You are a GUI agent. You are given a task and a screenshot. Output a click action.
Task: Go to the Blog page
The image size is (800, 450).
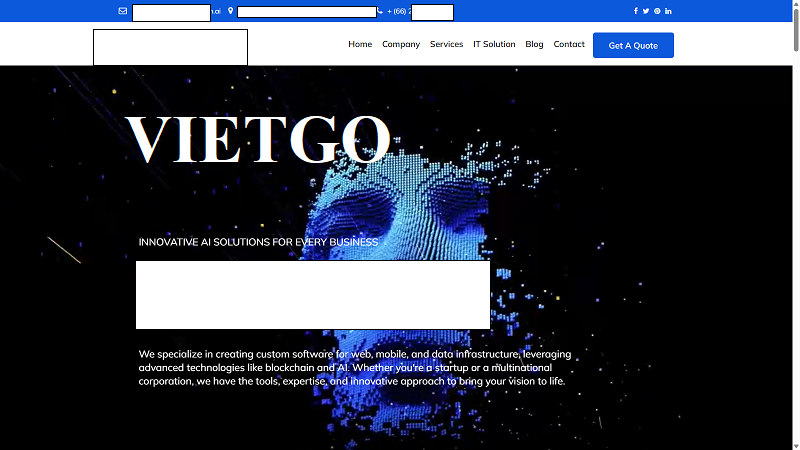point(534,44)
